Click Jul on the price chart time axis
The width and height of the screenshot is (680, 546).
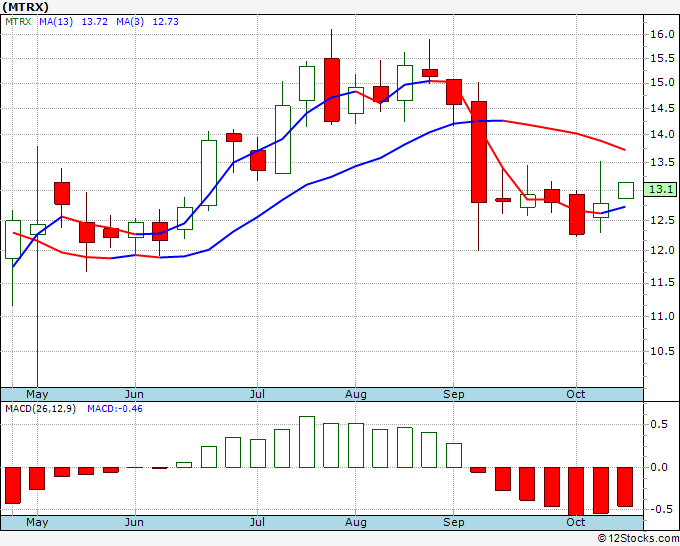pos(257,394)
